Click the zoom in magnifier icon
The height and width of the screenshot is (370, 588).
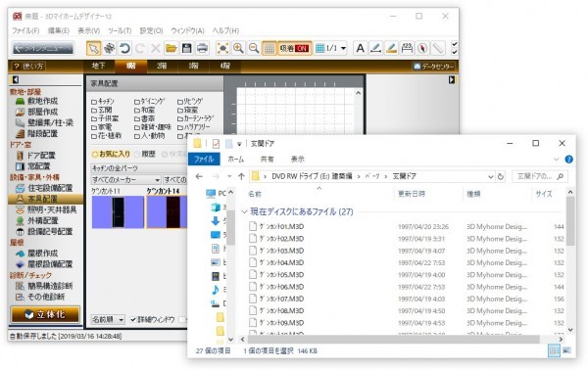click(x=238, y=48)
